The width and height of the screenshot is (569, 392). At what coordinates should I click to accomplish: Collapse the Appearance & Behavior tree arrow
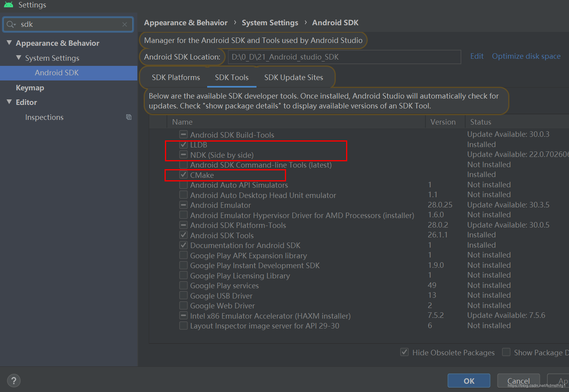click(x=9, y=43)
